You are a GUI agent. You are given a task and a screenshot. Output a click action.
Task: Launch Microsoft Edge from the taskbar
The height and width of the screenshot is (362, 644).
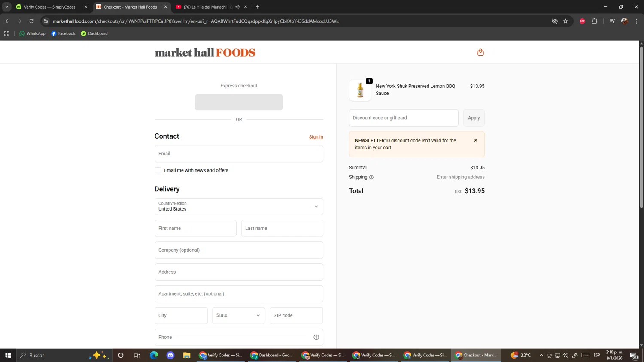pos(154,355)
